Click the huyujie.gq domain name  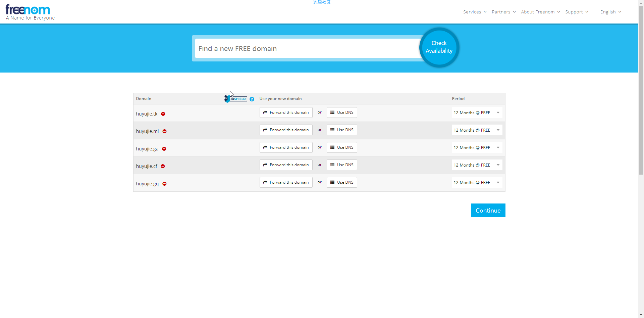point(147,184)
